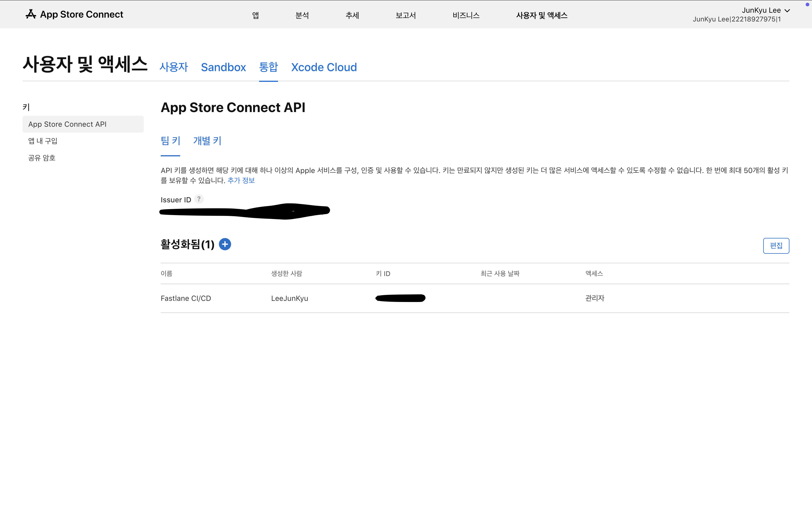Click the 생성한 사람 column header
The height and width of the screenshot is (508, 812).
[286, 273]
